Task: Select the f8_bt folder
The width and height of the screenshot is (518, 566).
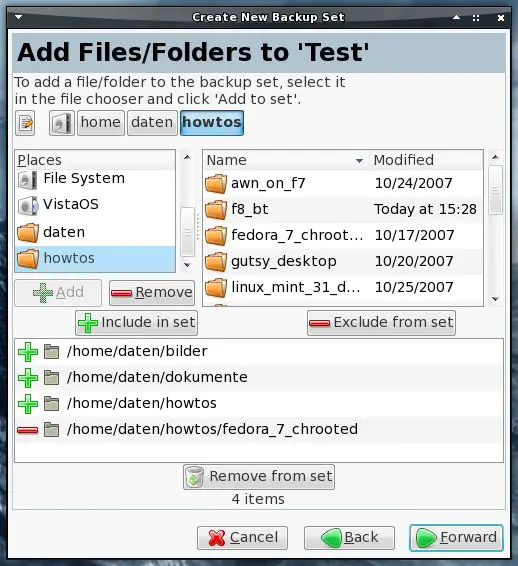Action: pyautogui.click(x=343, y=210)
